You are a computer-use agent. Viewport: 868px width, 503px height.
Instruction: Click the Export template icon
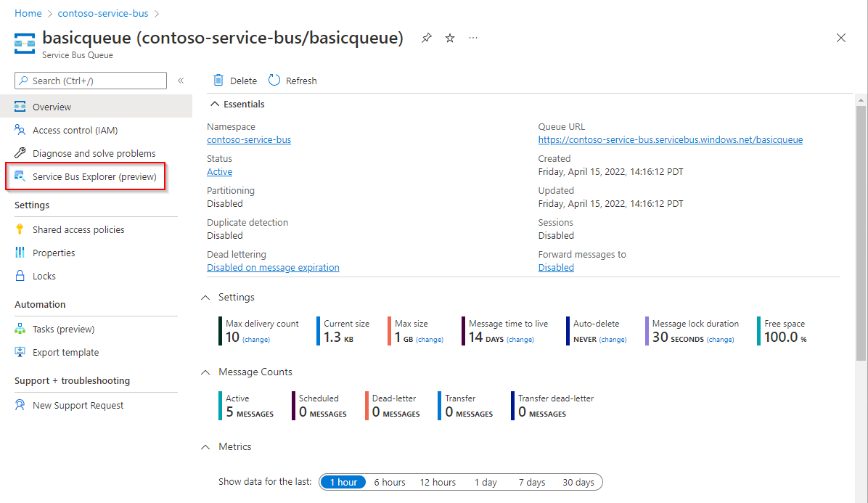point(20,352)
